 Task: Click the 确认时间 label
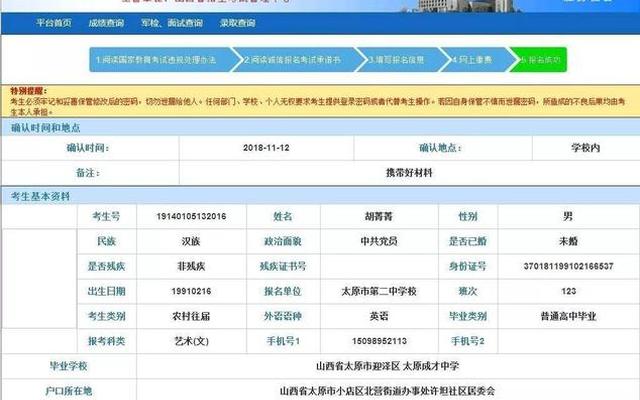click(88, 148)
